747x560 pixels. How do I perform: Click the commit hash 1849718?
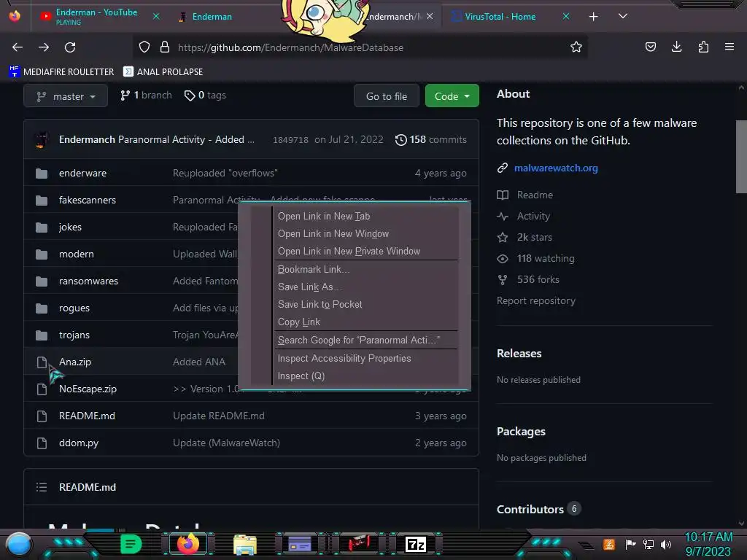(x=290, y=140)
